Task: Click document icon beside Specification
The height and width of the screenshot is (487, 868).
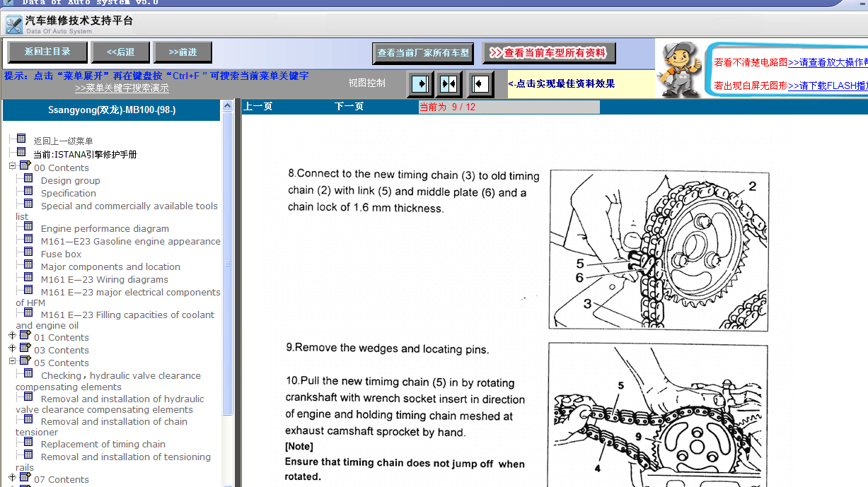Action: pos(28,192)
